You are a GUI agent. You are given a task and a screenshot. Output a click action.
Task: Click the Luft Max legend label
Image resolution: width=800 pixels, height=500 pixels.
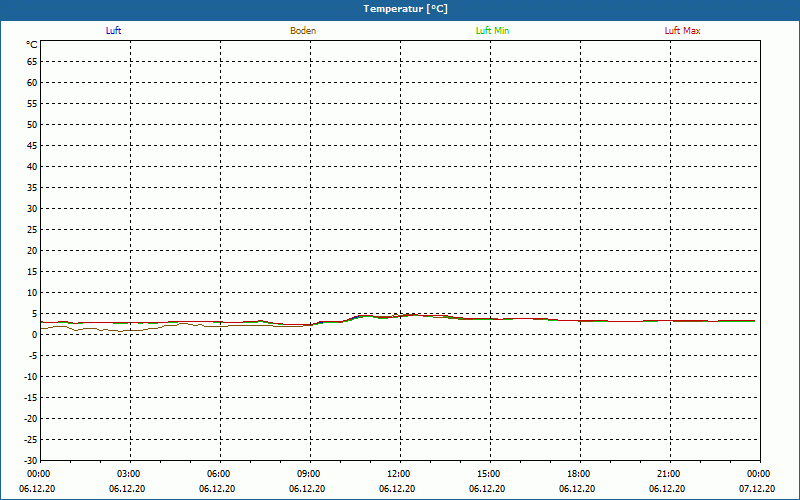[x=682, y=31]
